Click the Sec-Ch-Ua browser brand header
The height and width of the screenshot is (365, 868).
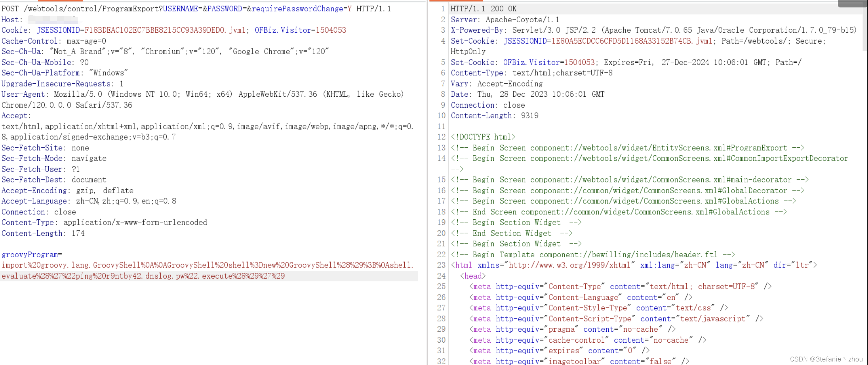point(165,51)
